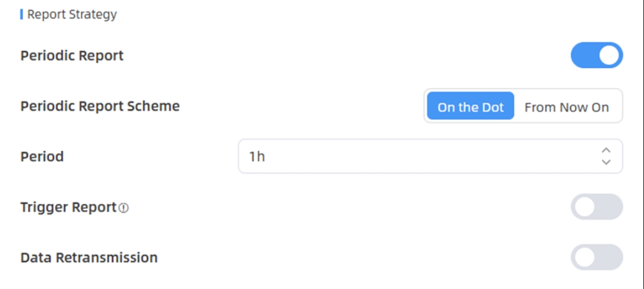Image resolution: width=644 pixels, height=289 pixels.
Task: Click the info icon beside Trigger Report
Action: (x=124, y=208)
